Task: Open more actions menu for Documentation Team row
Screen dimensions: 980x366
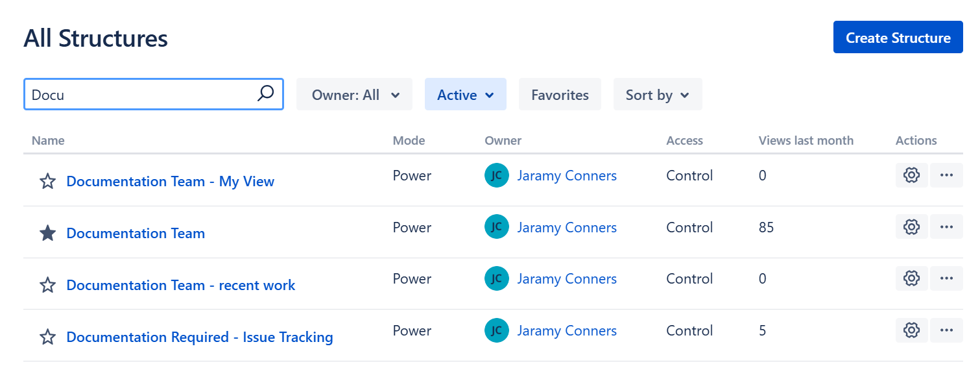Action: [x=946, y=227]
